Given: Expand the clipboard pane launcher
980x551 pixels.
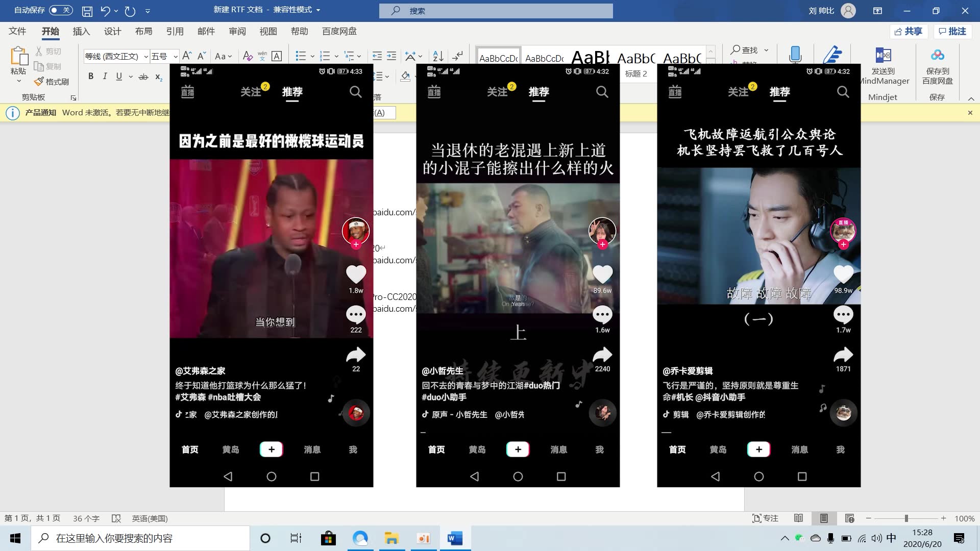Looking at the screenshot, I should [73, 97].
